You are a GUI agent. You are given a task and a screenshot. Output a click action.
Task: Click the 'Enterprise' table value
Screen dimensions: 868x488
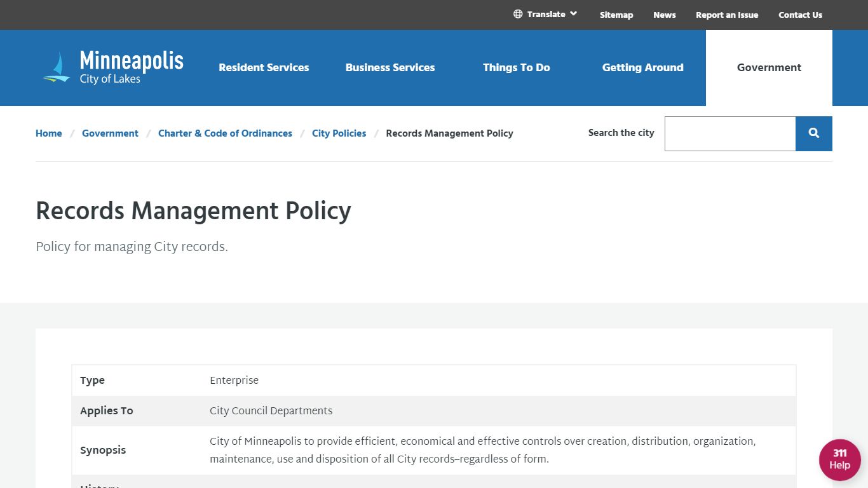(234, 381)
